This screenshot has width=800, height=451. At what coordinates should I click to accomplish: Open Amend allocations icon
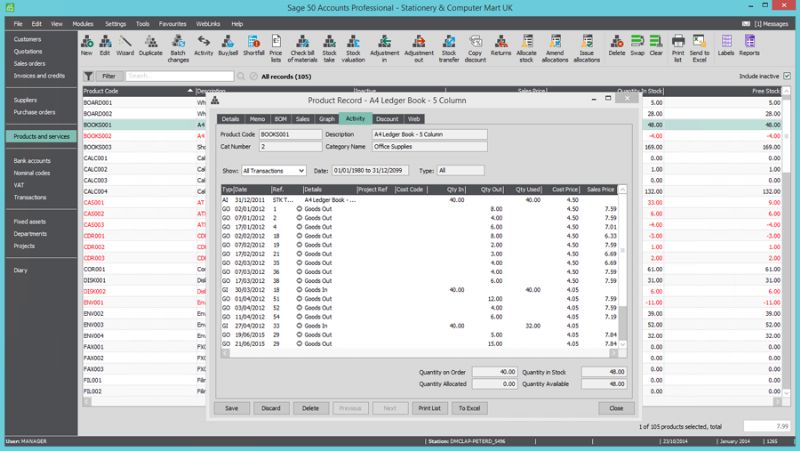(555, 48)
